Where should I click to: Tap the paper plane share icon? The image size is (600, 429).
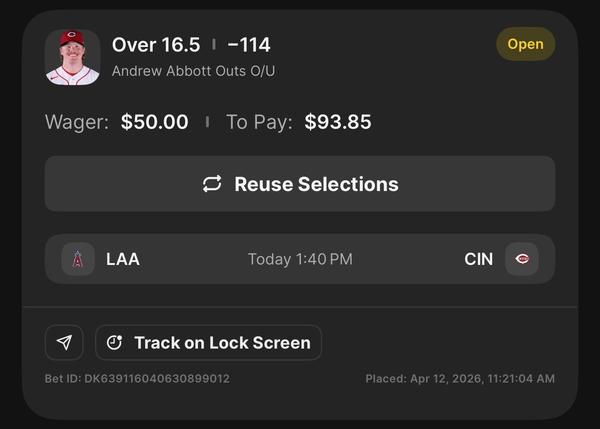[x=64, y=343]
